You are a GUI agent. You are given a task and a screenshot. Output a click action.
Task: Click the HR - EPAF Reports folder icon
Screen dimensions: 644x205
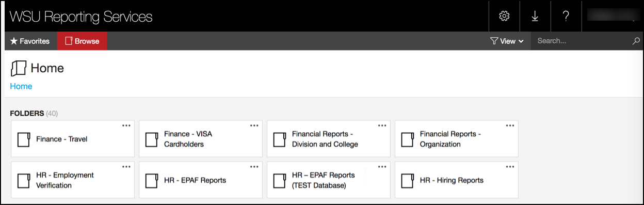click(152, 181)
